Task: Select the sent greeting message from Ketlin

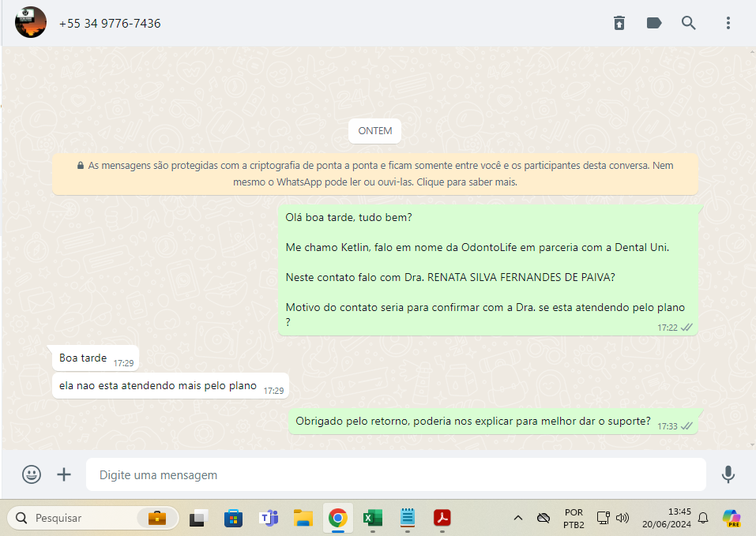Action: (x=488, y=270)
